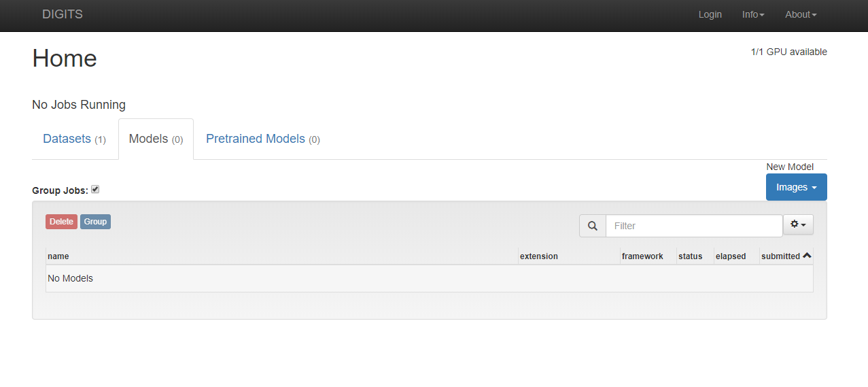Click the red Delete button

61,222
